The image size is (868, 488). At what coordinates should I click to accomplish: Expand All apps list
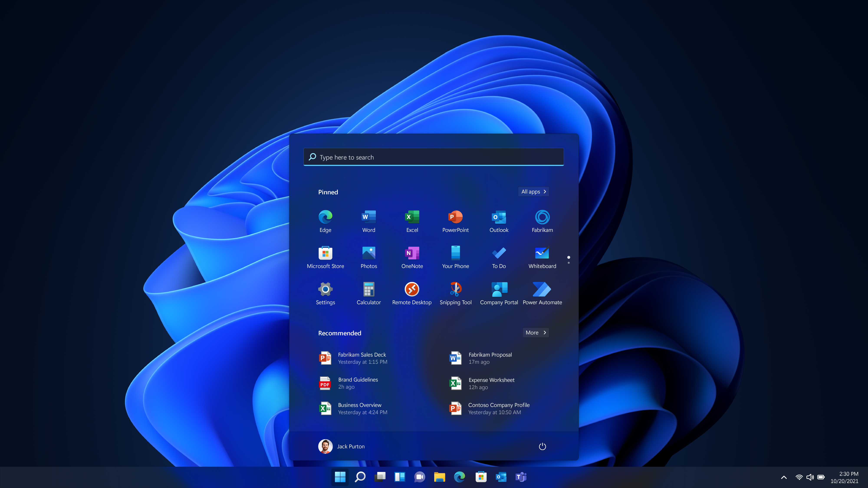(534, 191)
